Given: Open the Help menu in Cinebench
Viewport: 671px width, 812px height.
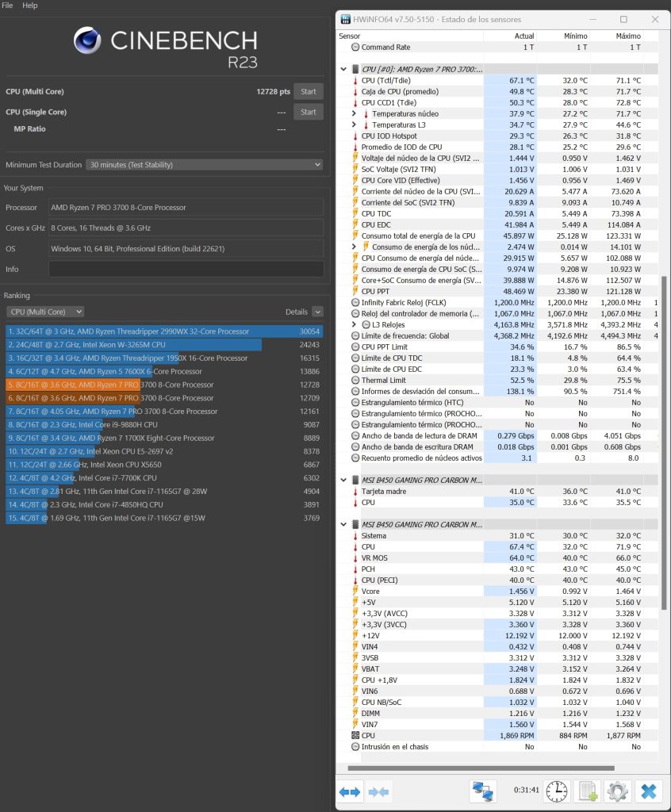Looking at the screenshot, I should [29, 6].
